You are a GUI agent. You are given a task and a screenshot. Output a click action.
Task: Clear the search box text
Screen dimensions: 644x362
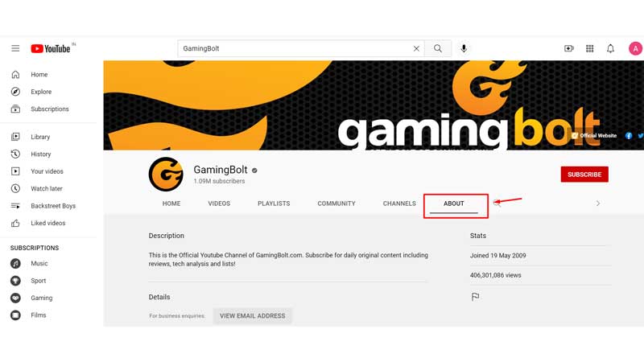tap(416, 48)
